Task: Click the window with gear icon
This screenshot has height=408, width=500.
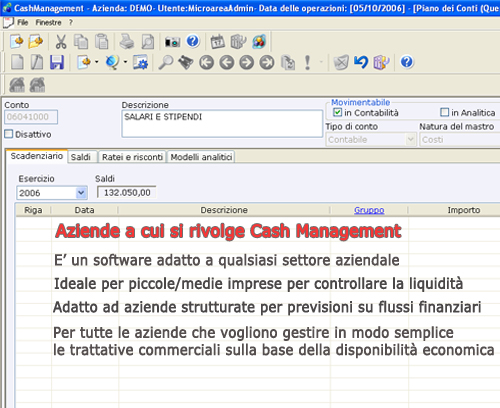Action: pos(140,62)
